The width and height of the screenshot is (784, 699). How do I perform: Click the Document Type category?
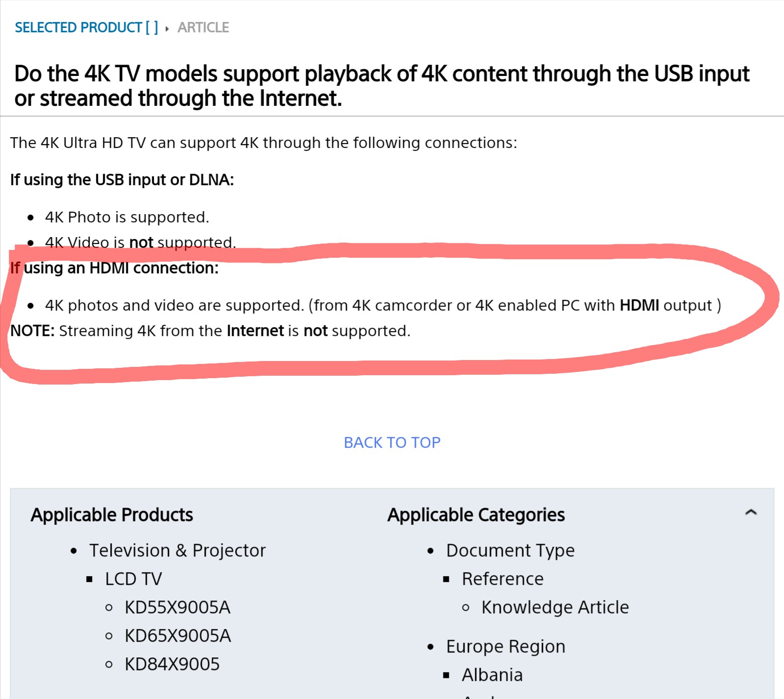click(510, 551)
